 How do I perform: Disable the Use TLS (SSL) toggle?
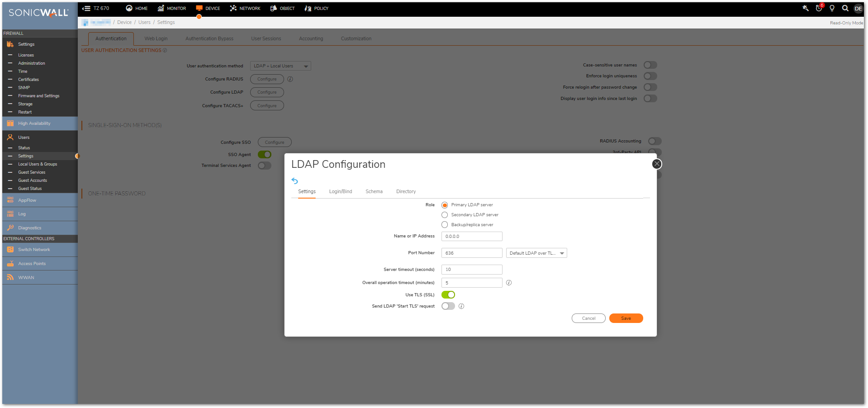click(x=448, y=295)
